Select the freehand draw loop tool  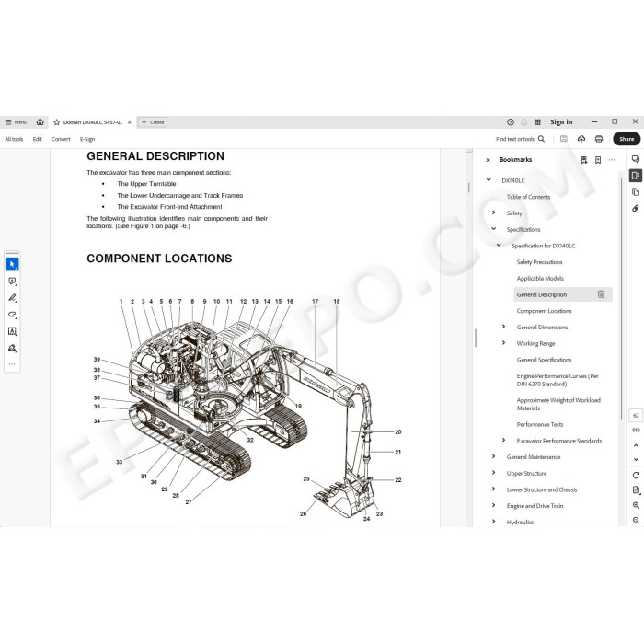coord(12,315)
